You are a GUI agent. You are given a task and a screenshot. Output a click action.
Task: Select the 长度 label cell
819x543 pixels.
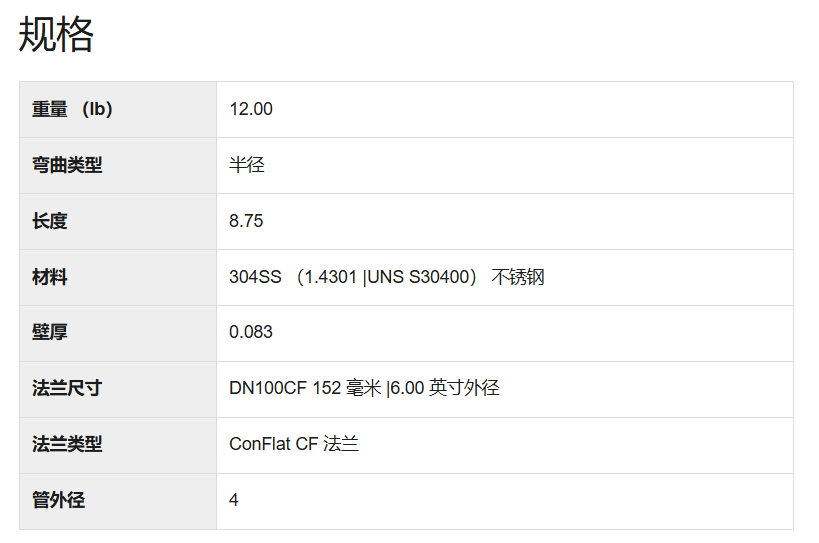(x=118, y=221)
